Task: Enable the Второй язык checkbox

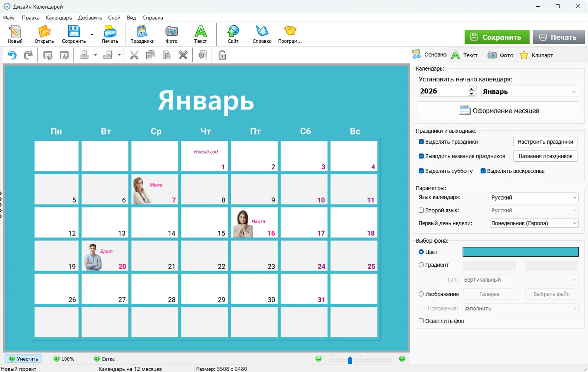Action: click(421, 210)
